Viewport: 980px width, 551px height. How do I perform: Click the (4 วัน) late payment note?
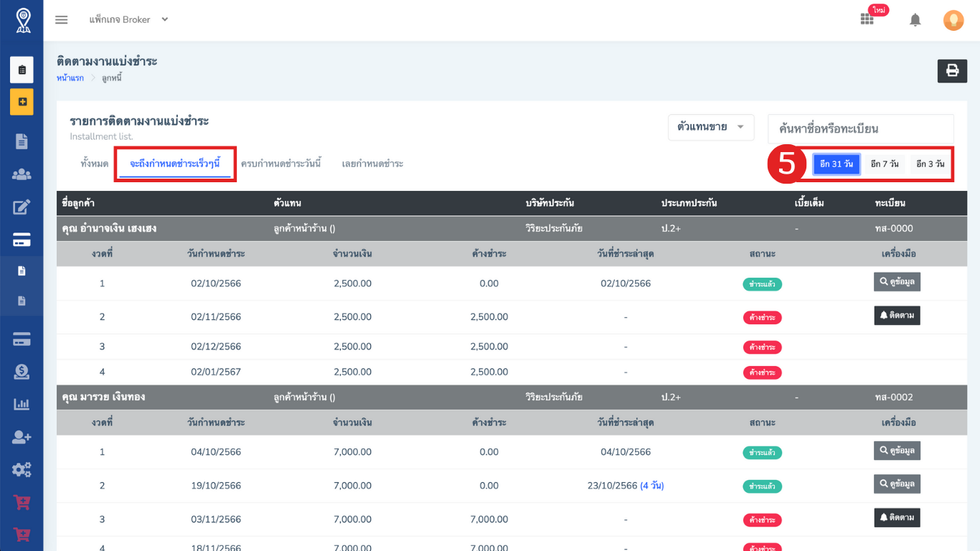(x=652, y=486)
